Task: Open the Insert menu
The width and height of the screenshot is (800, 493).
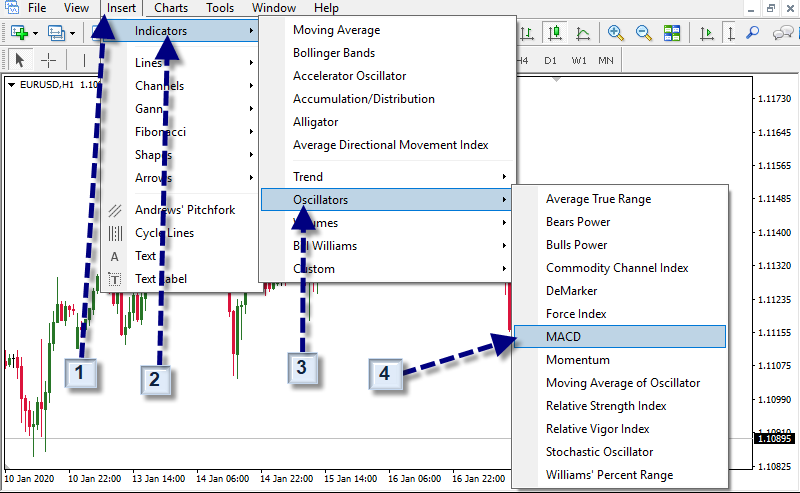Action: 121,8
